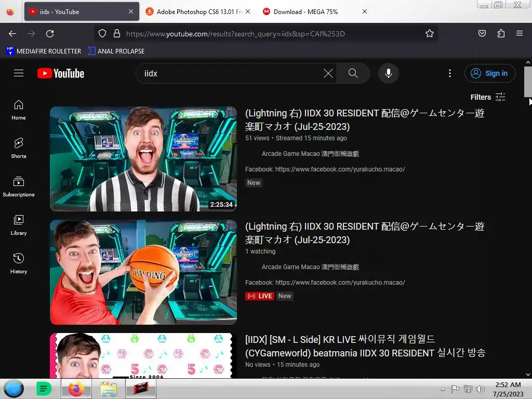Viewport: 532px width, 399px height.
Task: Switch to the iidx - YouTube tab
Action: point(82,11)
